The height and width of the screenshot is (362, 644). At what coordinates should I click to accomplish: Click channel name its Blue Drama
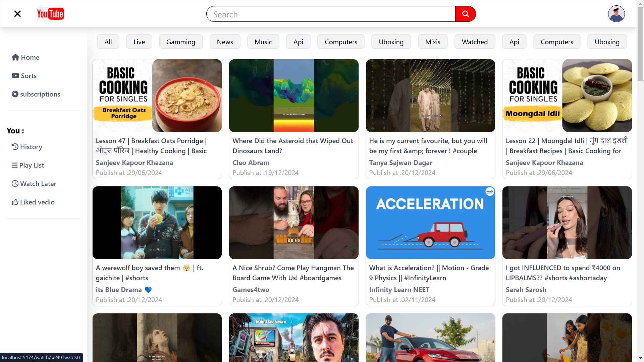tap(123, 290)
